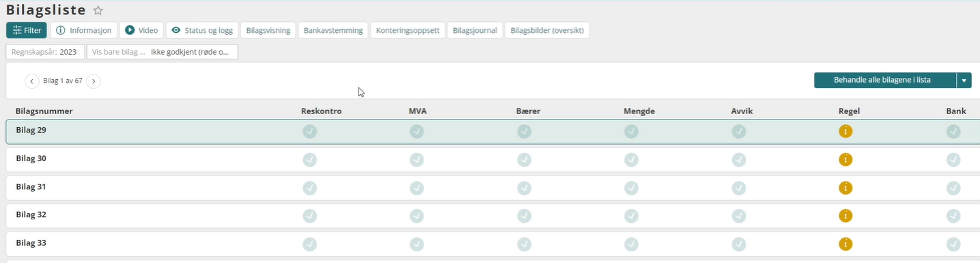The height and width of the screenshot is (263, 980).
Task: Click the Avvik checkmark icon for Bilag 29
Action: pos(739,132)
